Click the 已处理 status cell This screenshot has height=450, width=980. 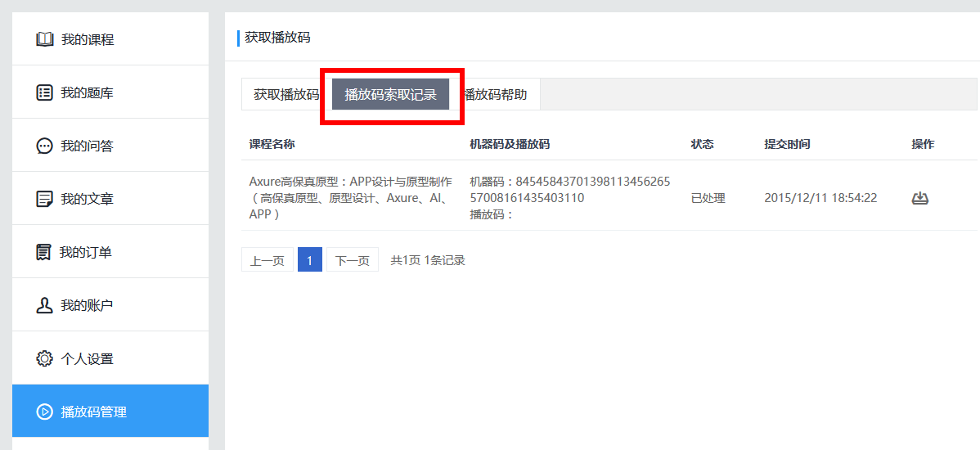point(708,198)
